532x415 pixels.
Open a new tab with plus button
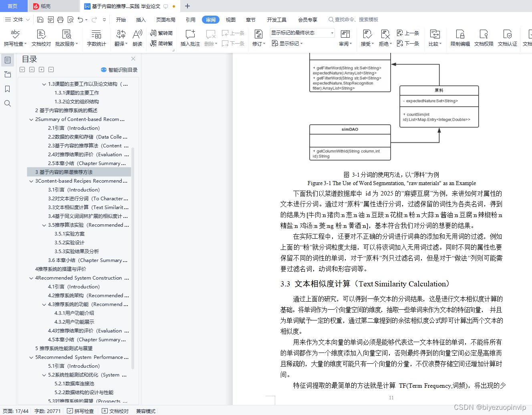click(187, 6)
